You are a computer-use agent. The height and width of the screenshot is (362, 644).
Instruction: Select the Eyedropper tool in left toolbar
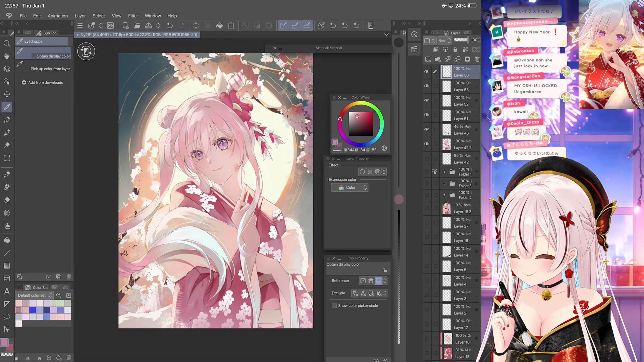click(x=7, y=107)
